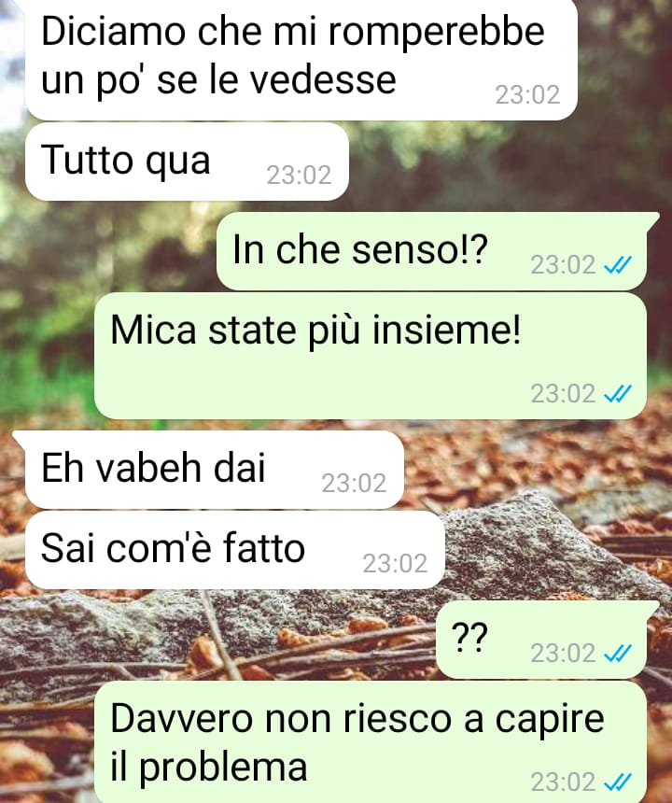Image resolution: width=672 pixels, height=803 pixels.
Task: Tap the 23:02 timestamp on "Tutto qua"
Action: point(299,176)
